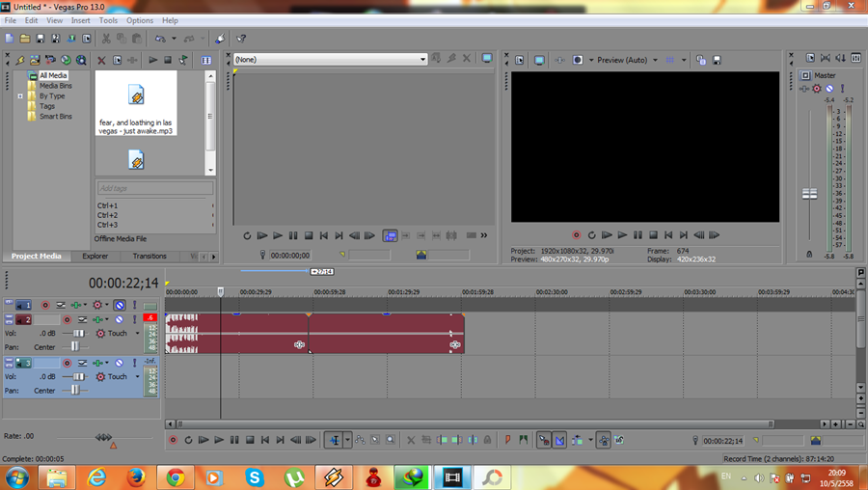868x490 pixels.
Task: Select the Smart Bins folder
Action: tap(55, 117)
